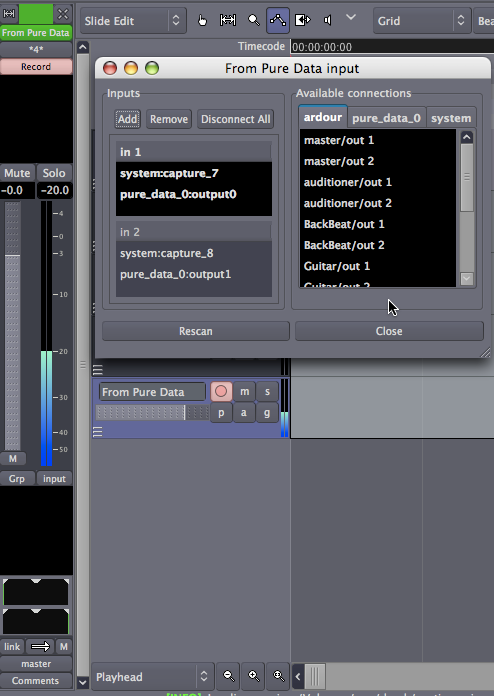Click the From Pure Data track gain slider
The height and width of the screenshot is (696, 494).
tap(152, 412)
